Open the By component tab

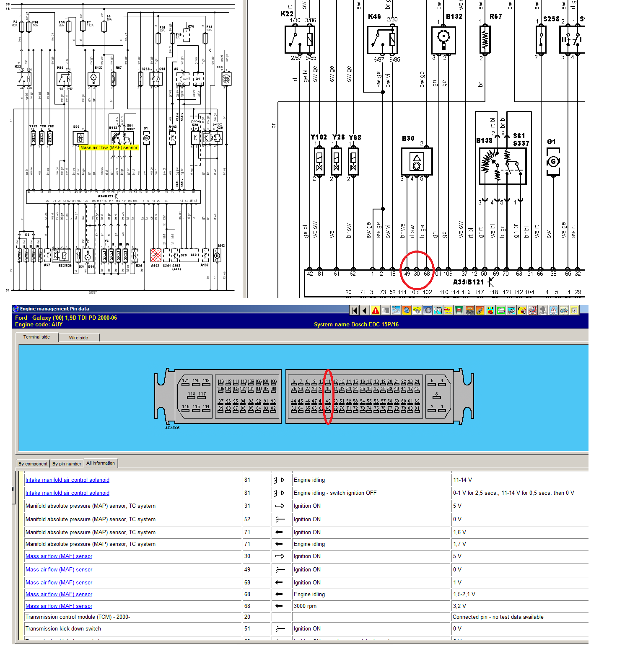[33, 464]
